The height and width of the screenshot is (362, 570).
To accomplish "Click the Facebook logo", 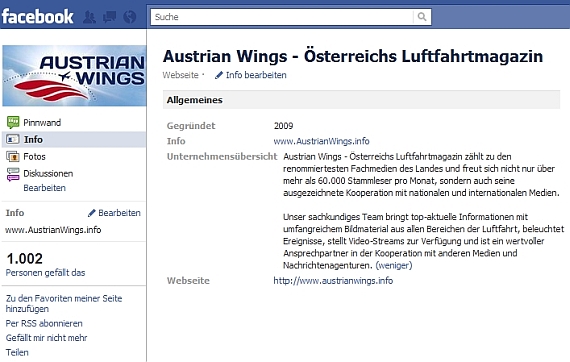I will tap(37, 16).
